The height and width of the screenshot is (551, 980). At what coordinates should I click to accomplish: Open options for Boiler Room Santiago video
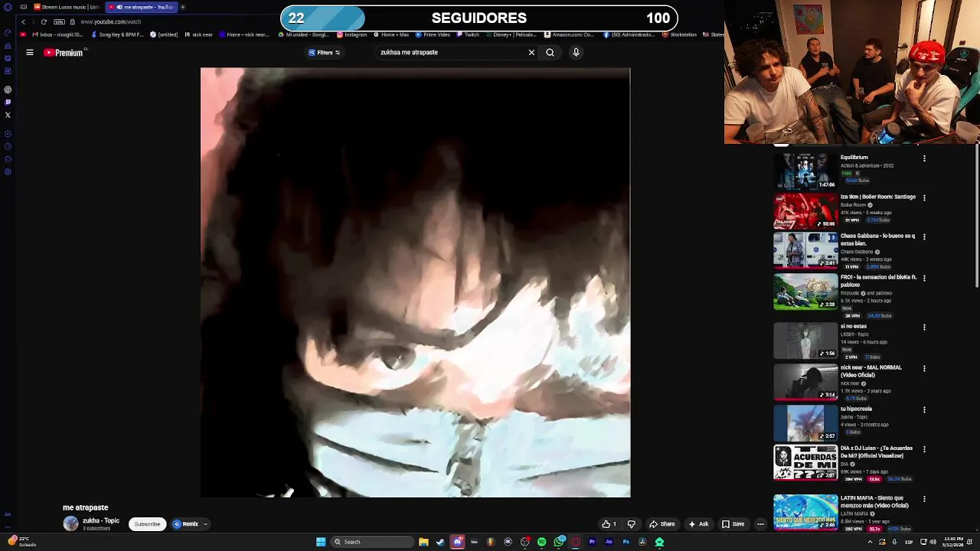click(924, 197)
